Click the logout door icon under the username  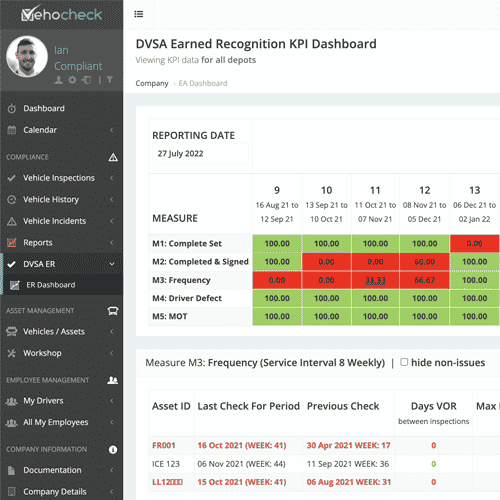[x=86, y=80]
